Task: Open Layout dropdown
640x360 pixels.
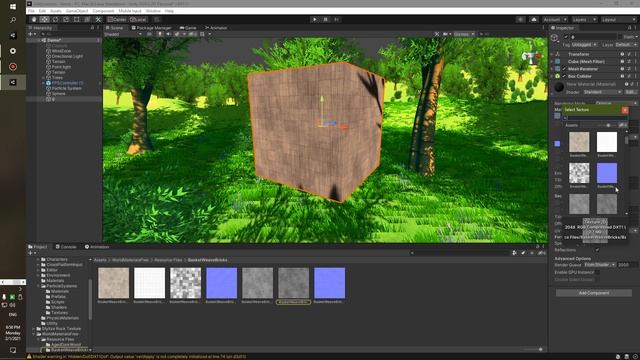Action: coord(618,20)
